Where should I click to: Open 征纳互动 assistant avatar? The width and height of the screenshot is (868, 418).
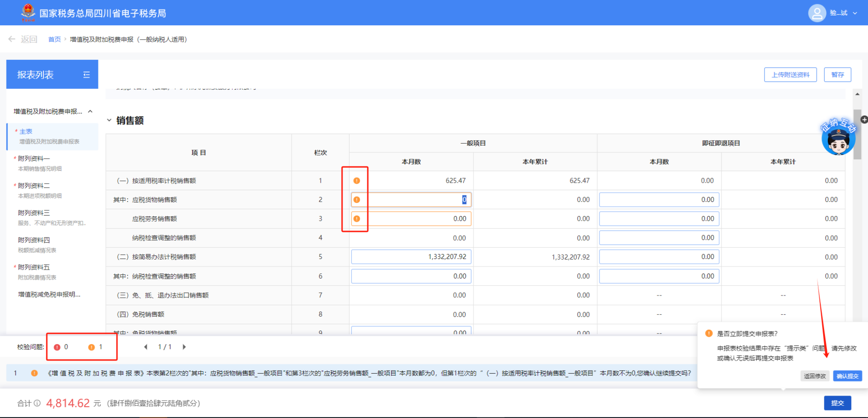tap(838, 137)
